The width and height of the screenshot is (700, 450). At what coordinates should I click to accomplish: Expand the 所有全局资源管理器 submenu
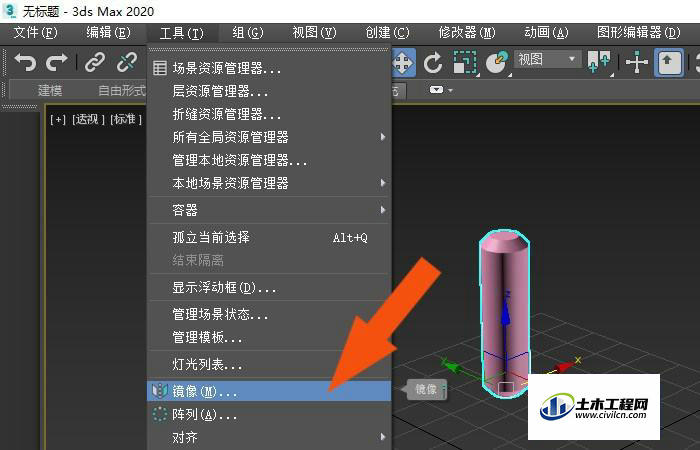click(383, 137)
